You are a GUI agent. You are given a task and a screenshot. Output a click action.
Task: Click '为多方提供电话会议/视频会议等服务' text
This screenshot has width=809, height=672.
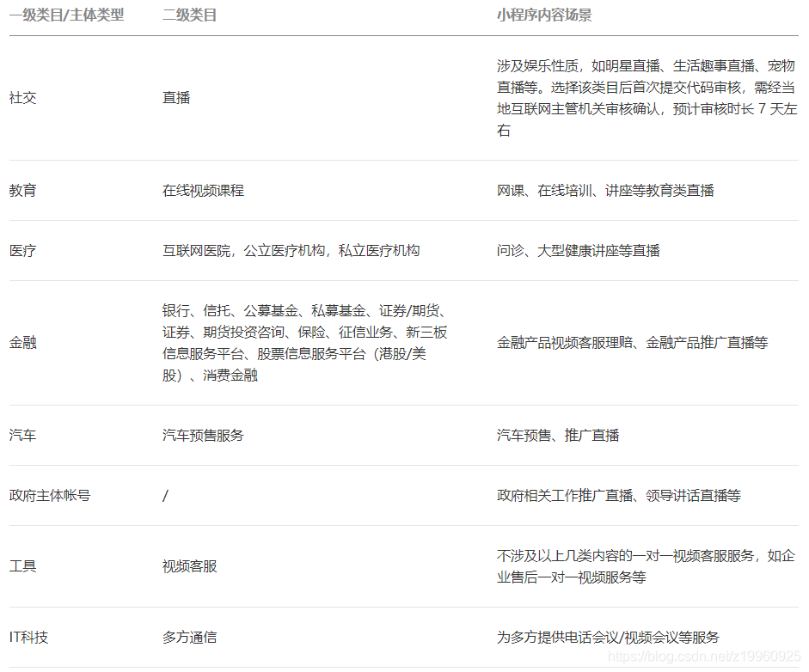click(608, 638)
